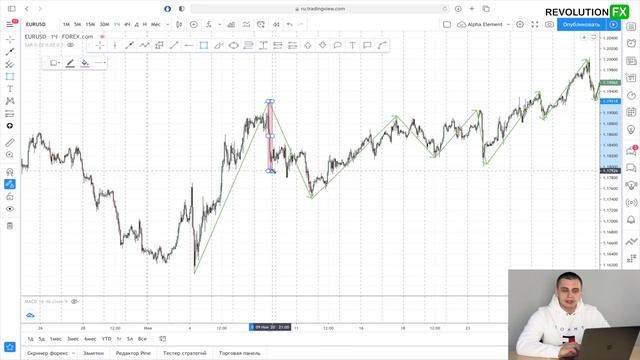Open line style dropdown in floating toolbar
640x360 pixels.
(x=100, y=63)
